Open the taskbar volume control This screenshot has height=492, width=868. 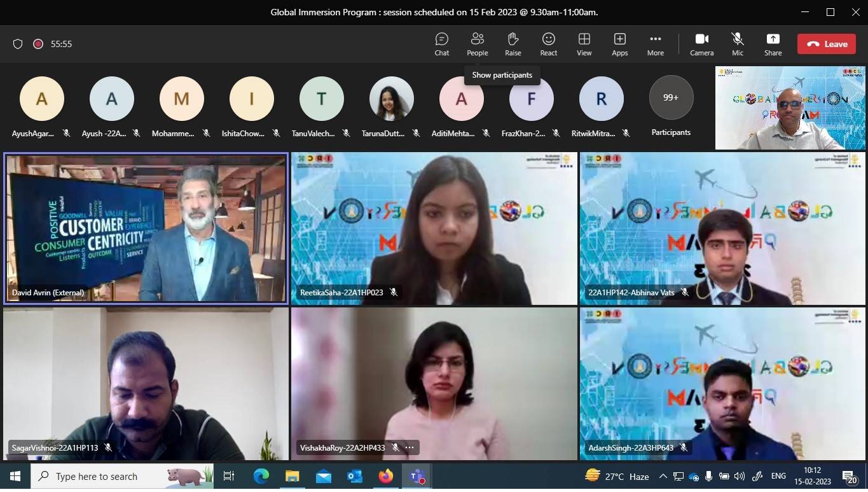[739, 476]
